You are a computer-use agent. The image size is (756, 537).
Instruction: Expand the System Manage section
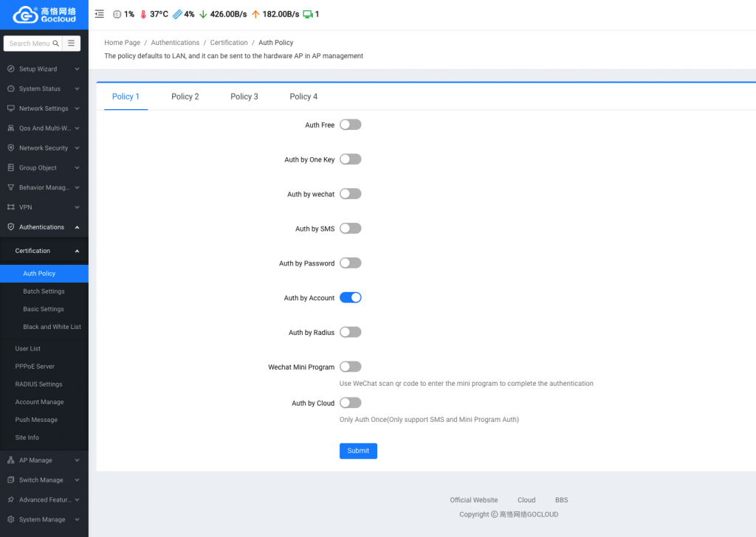[44, 519]
